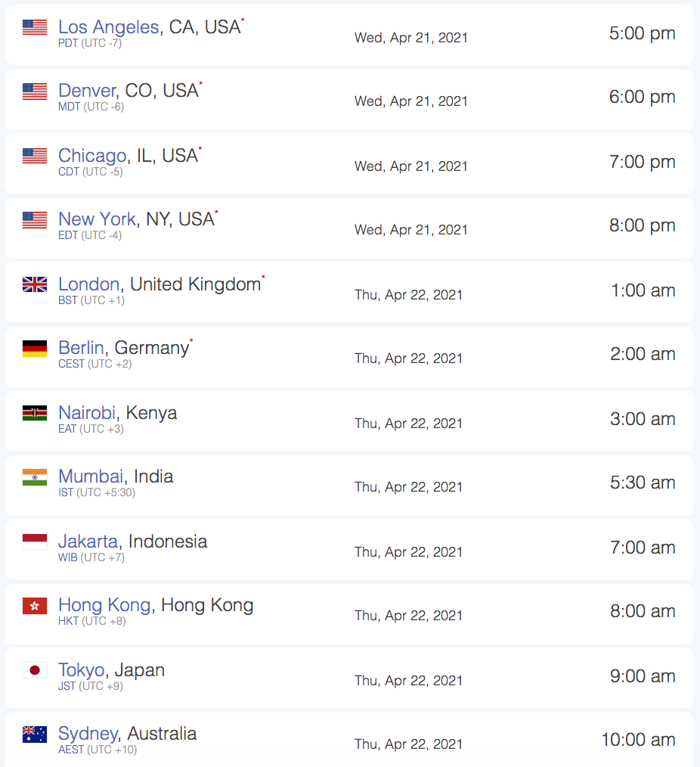This screenshot has height=767, width=700.
Task: Click the US flag beside Los Angeles
Action: pos(35,27)
